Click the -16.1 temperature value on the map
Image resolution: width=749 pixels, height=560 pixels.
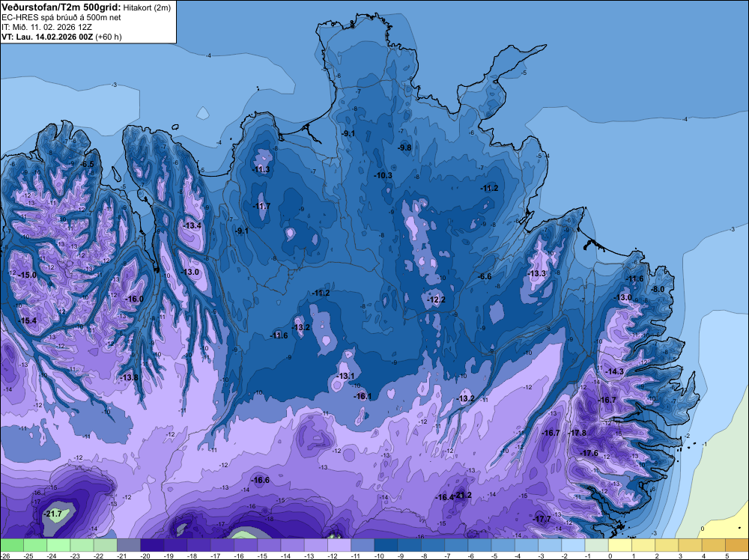(x=363, y=396)
